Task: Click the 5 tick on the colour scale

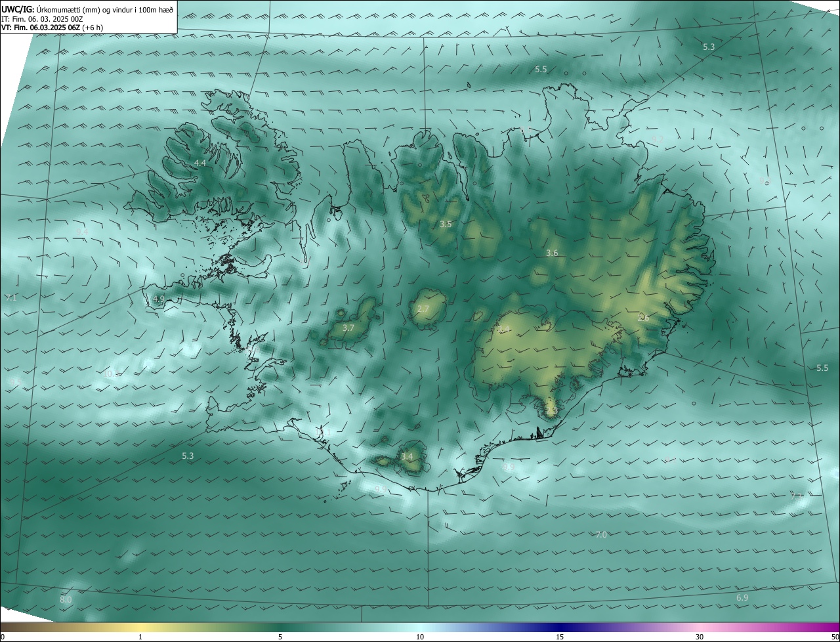Action: [x=280, y=637]
